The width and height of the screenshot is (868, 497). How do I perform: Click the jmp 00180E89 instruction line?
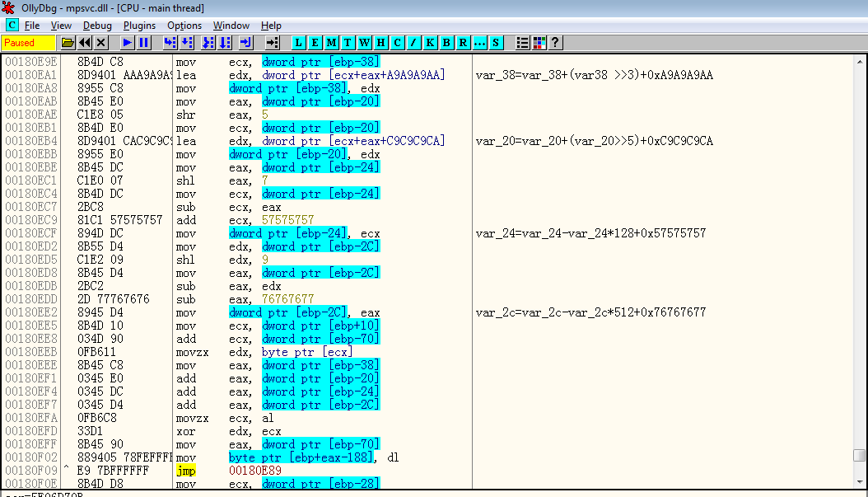tap(247, 471)
